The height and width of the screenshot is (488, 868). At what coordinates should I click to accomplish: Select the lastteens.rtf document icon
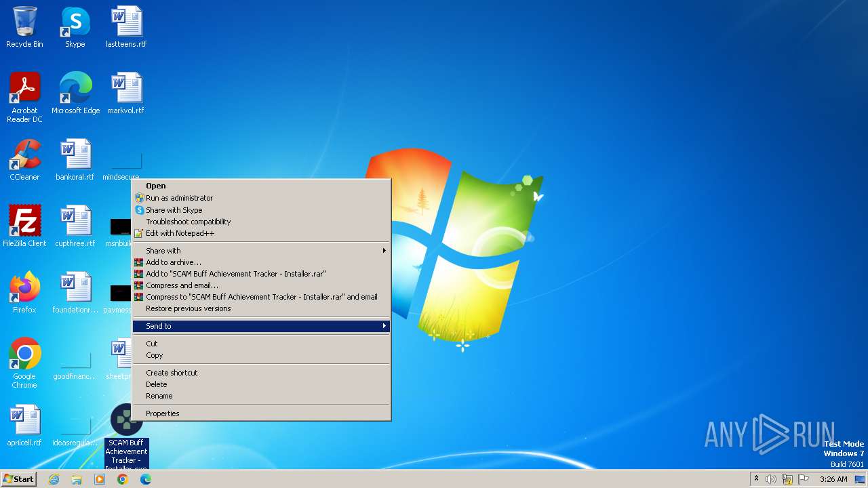pyautogui.click(x=126, y=27)
